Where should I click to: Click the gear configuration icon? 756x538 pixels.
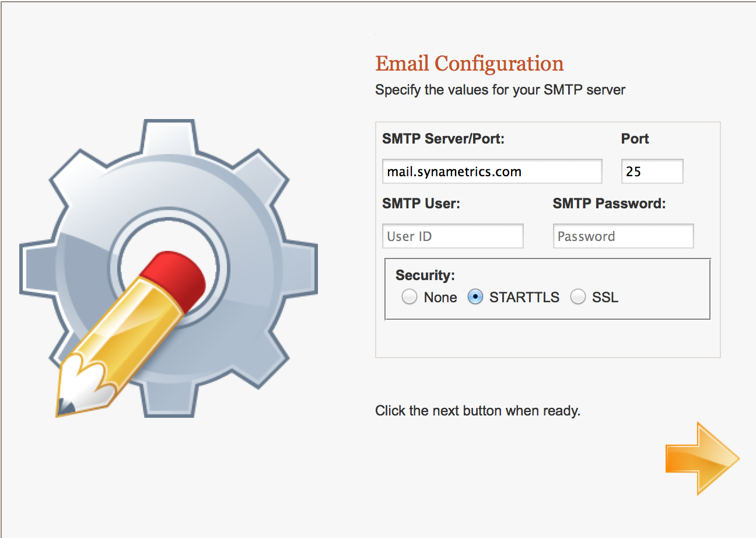(169, 268)
